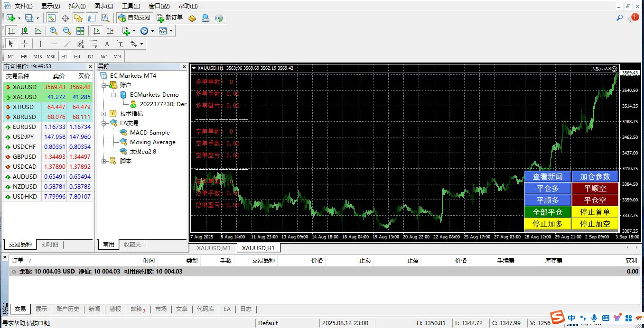Click the 全部平仓 button on chart
644x328 pixels.
click(548, 212)
